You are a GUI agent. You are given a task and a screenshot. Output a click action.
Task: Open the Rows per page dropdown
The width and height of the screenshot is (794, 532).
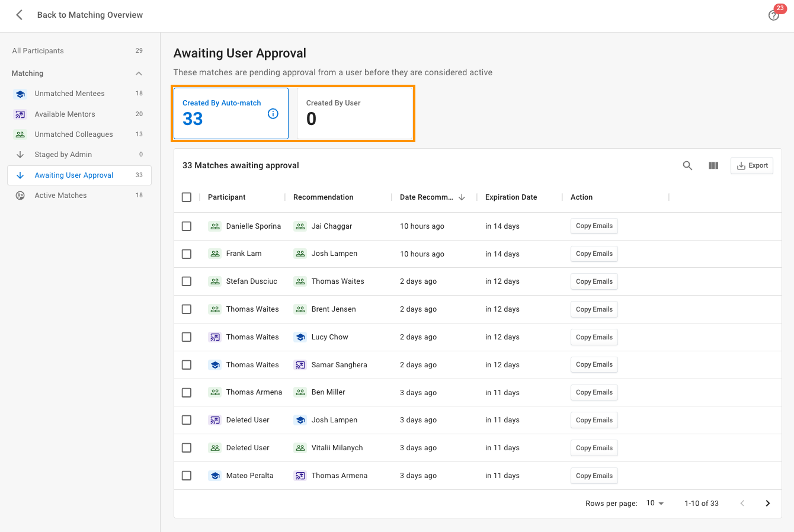655,503
